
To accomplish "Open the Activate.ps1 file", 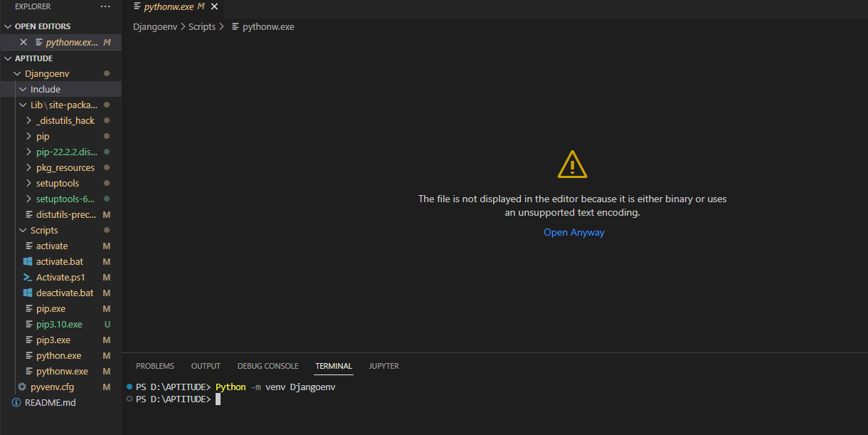I will coord(60,277).
